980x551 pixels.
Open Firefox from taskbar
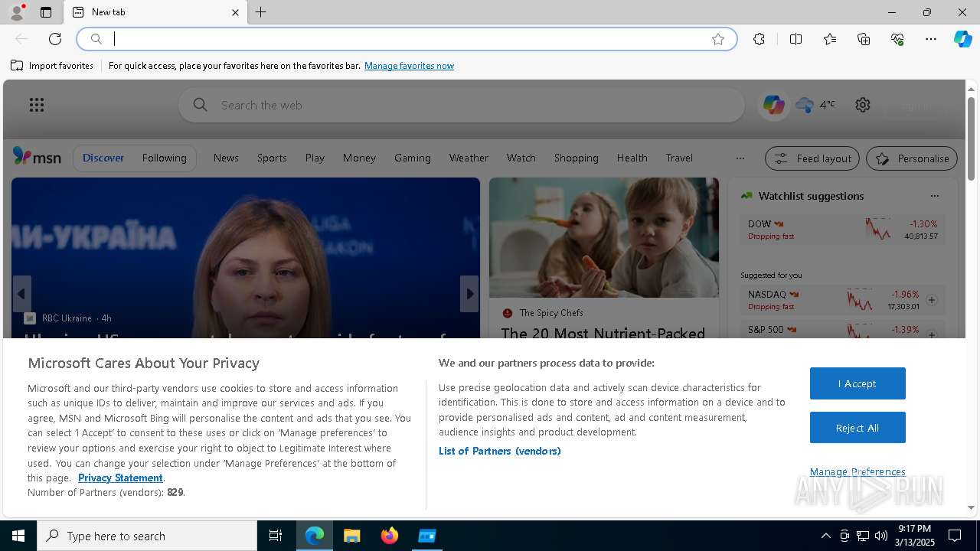coord(390,536)
